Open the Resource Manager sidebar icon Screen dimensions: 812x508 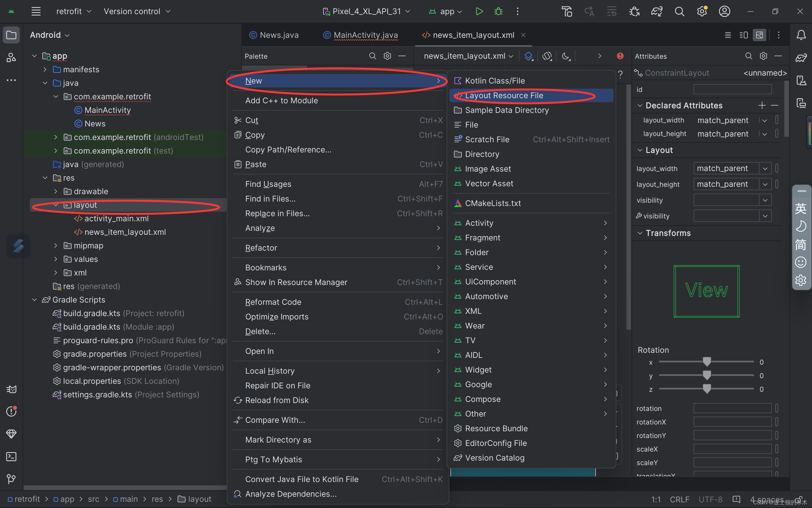(x=11, y=58)
